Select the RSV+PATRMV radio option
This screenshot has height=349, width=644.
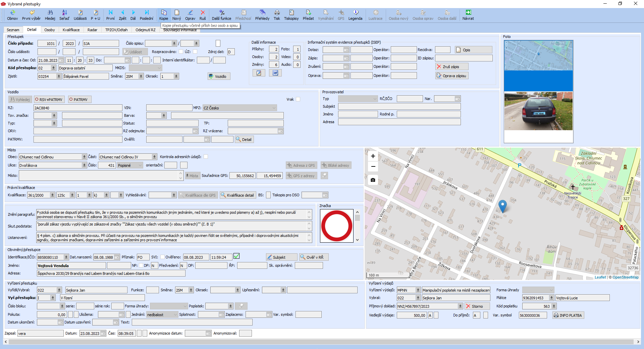click(x=49, y=100)
